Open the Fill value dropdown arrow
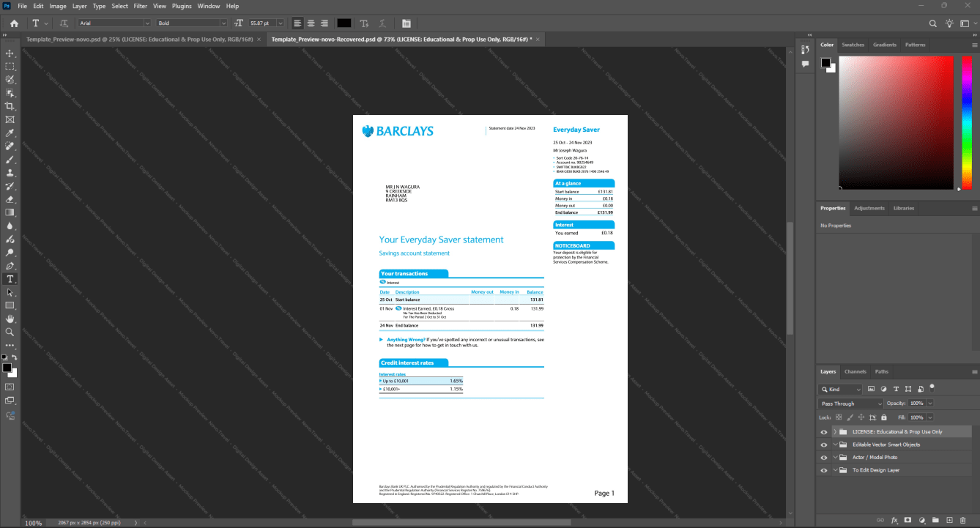The height and width of the screenshot is (528, 980). pos(930,417)
